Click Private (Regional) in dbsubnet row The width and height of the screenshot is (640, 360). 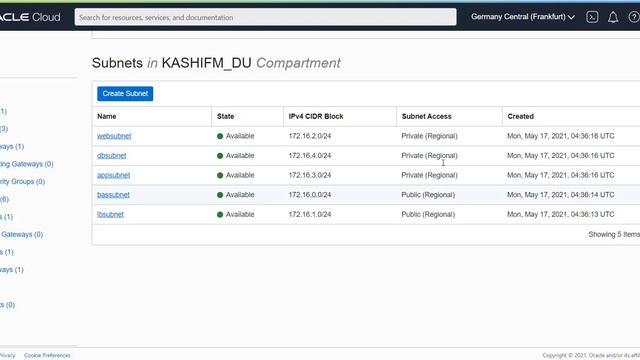click(429, 156)
